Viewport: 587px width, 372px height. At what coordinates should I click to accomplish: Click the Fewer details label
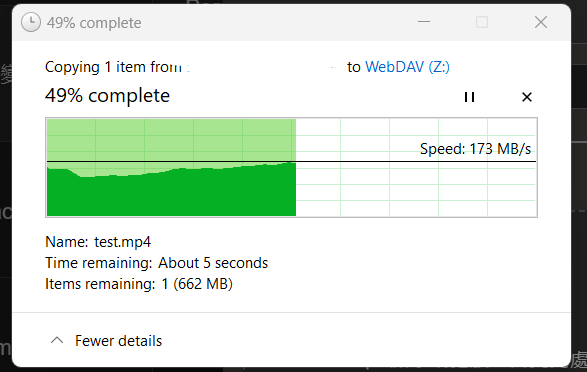coord(118,341)
